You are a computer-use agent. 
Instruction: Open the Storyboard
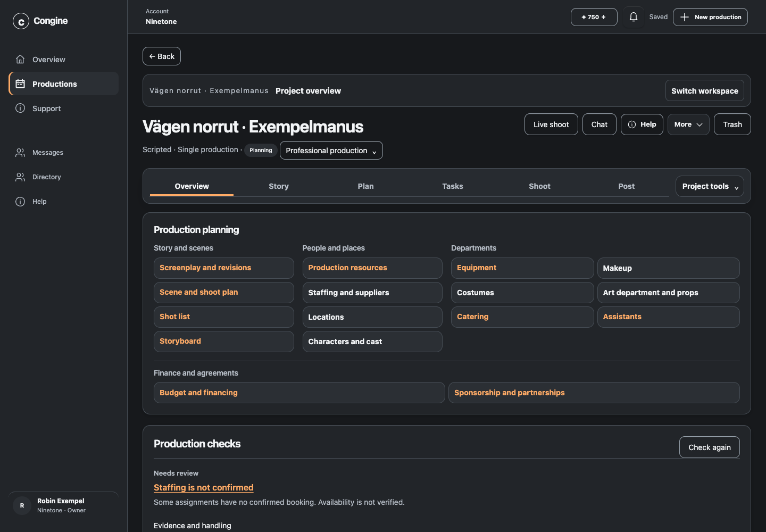(223, 342)
